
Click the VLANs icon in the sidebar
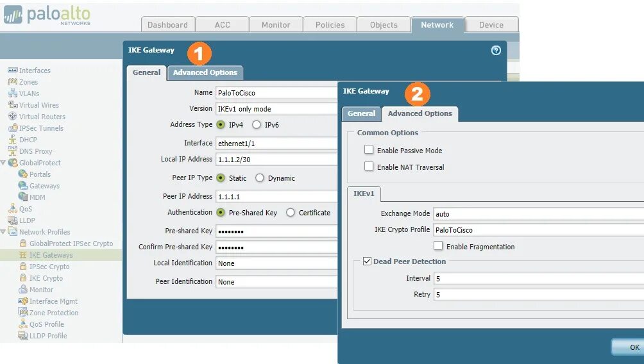pyautogui.click(x=13, y=93)
